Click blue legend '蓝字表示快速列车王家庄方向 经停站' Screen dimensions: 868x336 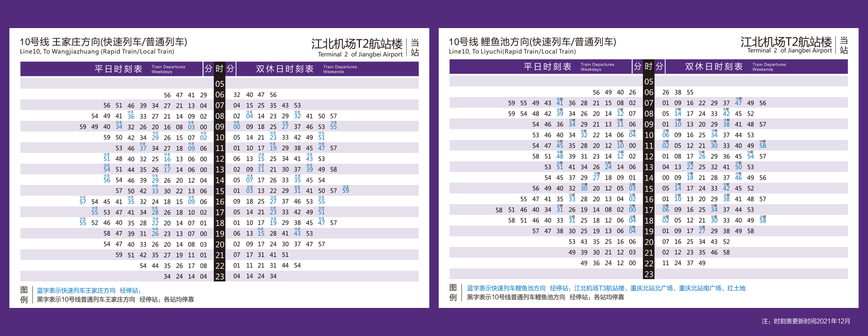click(89, 291)
